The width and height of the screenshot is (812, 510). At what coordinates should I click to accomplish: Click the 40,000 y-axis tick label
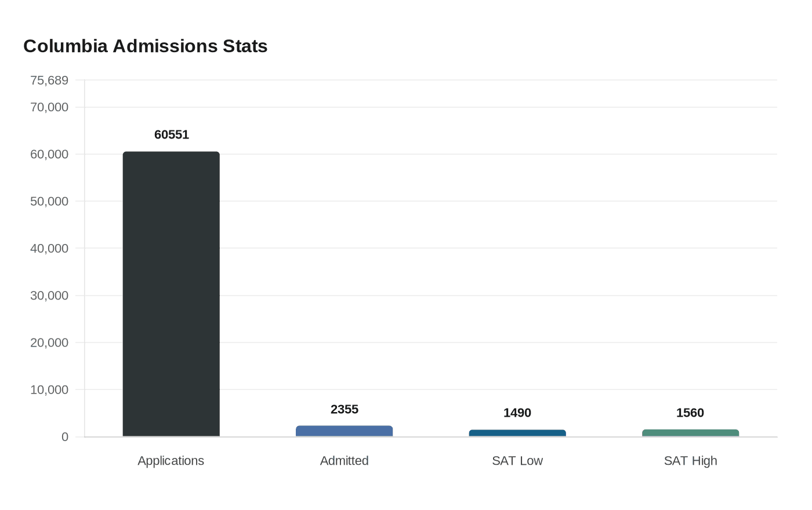click(49, 248)
